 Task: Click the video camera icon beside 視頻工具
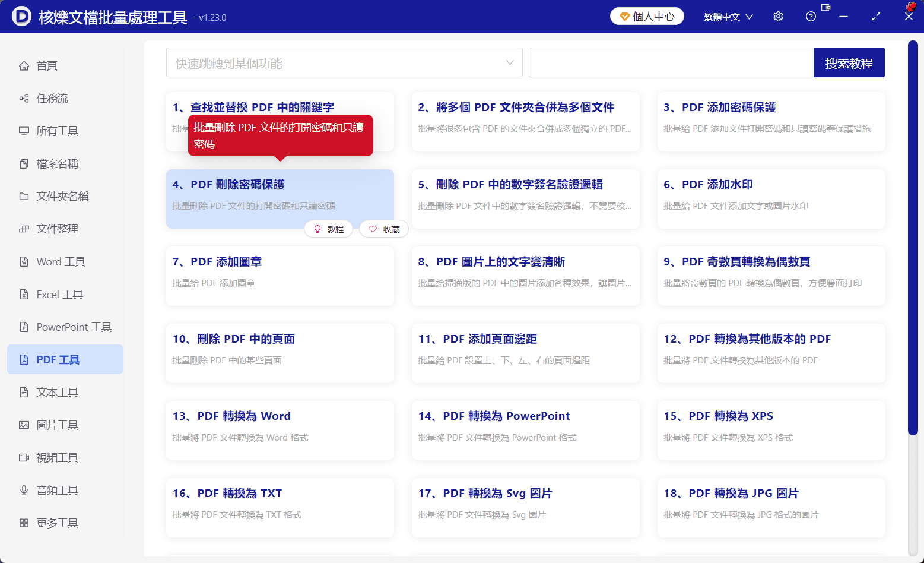tap(24, 457)
